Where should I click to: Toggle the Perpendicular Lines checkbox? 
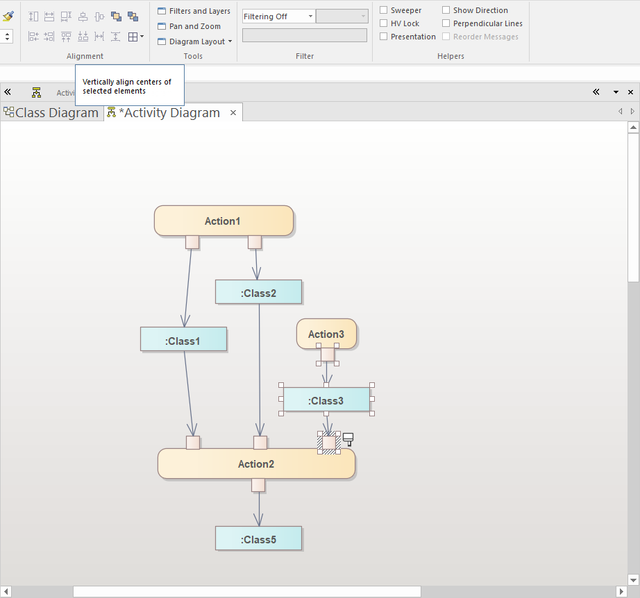pyautogui.click(x=446, y=23)
